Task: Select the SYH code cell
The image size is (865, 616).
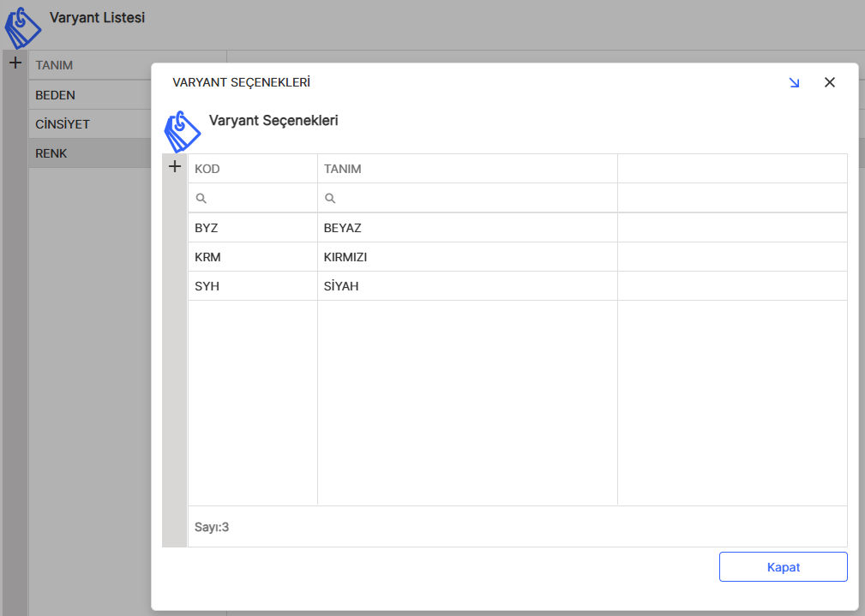Action: pyautogui.click(x=252, y=286)
